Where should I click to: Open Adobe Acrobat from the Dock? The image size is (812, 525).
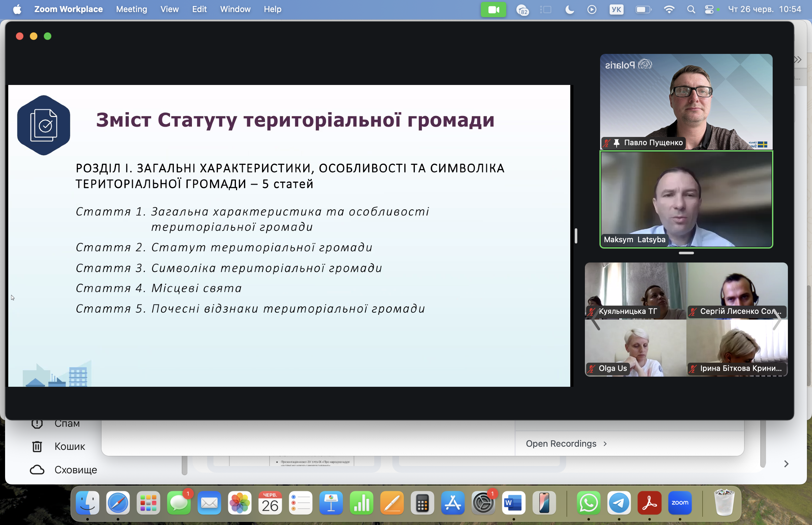click(650, 503)
